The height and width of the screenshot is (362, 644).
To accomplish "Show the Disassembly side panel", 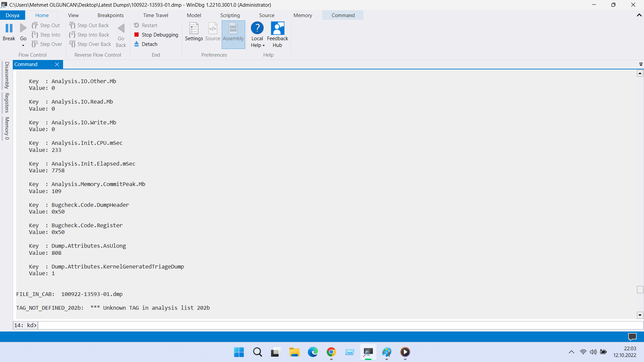I will [7, 75].
